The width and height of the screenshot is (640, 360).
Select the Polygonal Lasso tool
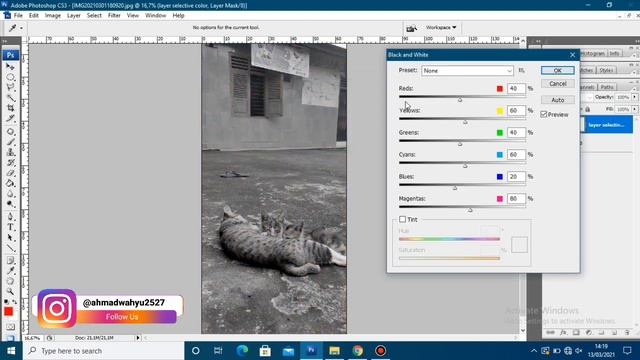10,87
